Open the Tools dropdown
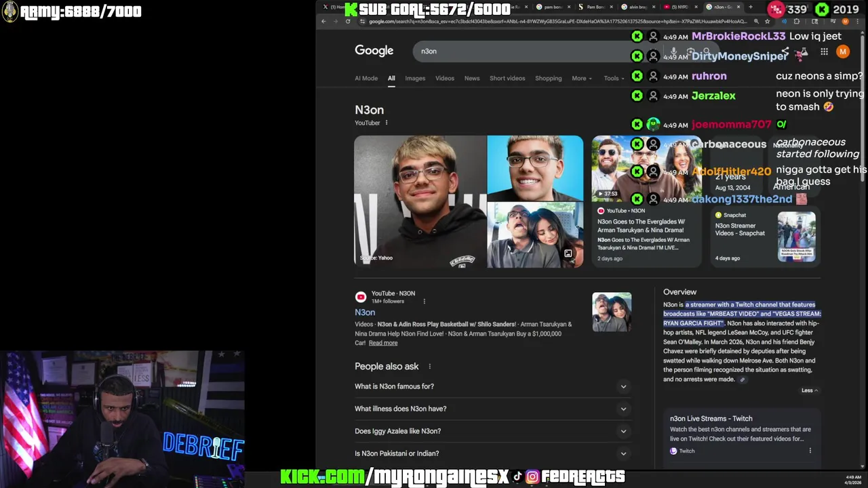The height and width of the screenshot is (488, 868). [614, 78]
